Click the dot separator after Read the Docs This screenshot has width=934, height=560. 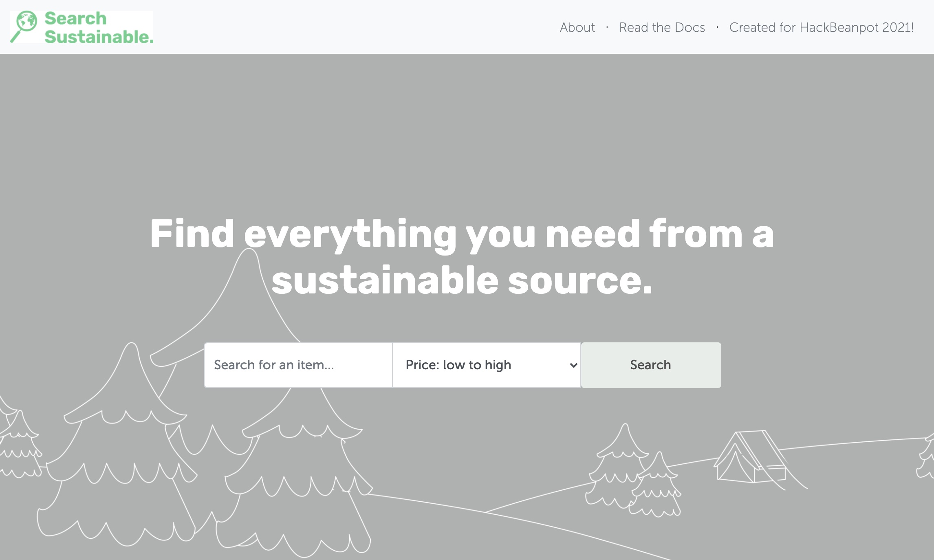(x=717, y=27)
